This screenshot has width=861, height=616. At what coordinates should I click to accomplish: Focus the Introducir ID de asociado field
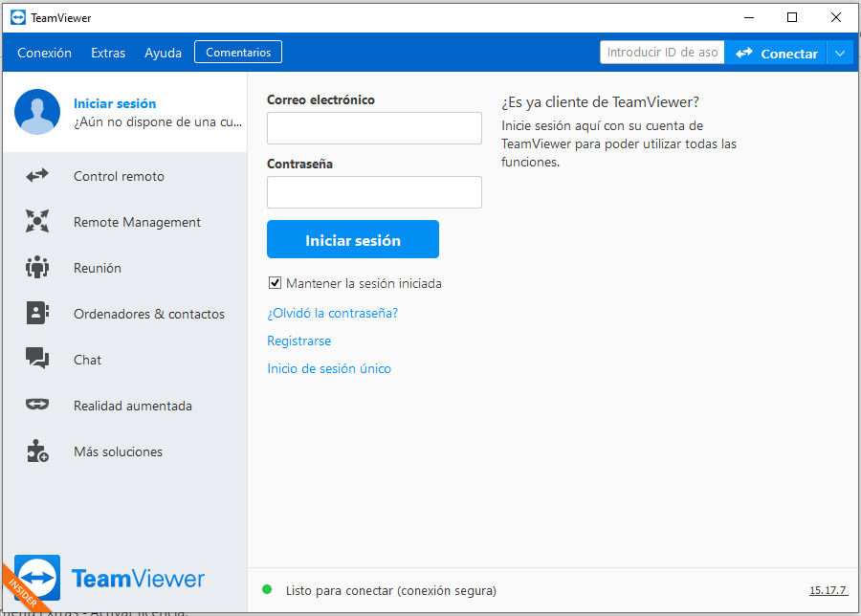click(x=662, y=53)
